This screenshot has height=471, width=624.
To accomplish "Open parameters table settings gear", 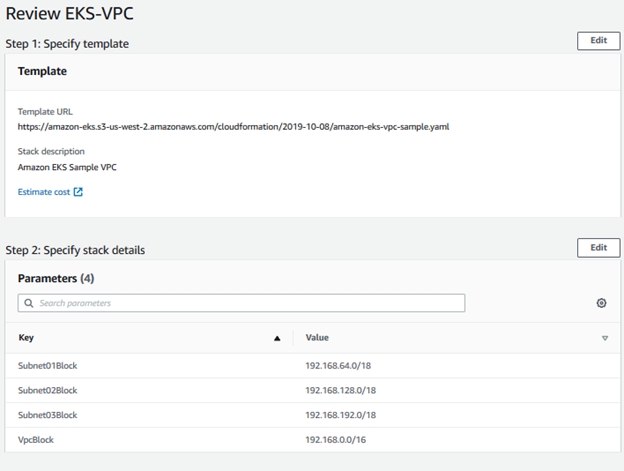I will [x=601, y=303].
